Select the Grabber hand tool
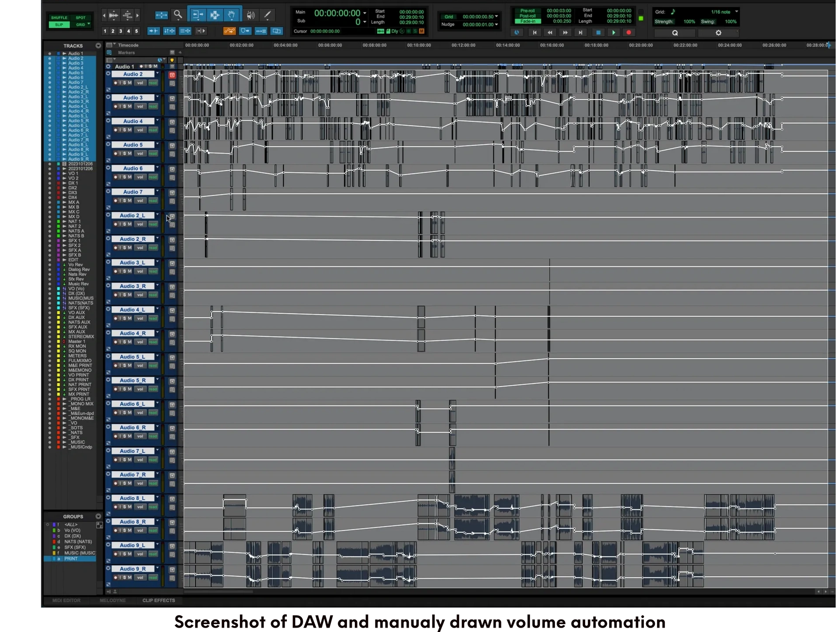 pyautogui.click(x=232, y=15)
